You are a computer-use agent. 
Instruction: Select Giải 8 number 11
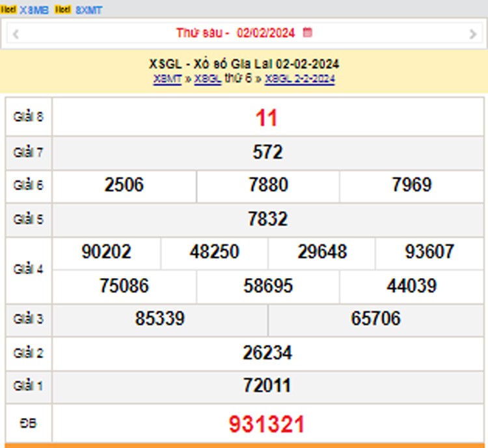click(x=266, y=118)
